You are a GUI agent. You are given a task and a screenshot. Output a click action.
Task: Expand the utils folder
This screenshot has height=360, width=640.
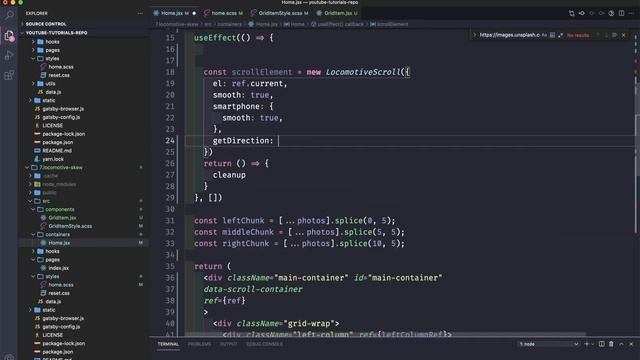pos(50,84)
